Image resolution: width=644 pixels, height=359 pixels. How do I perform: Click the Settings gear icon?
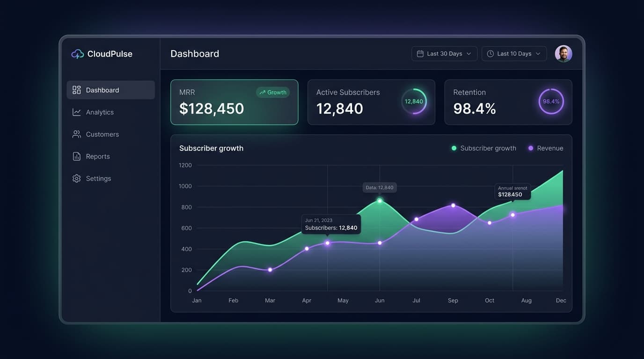click(77, 179)
